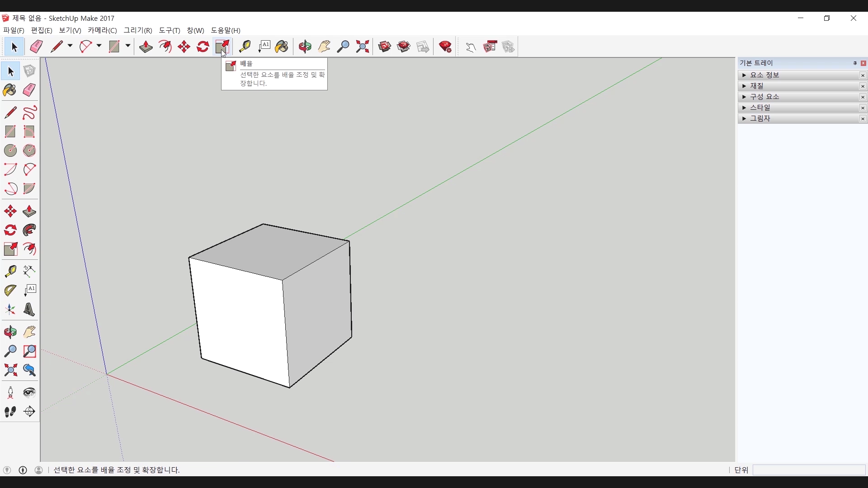The width and height of the screenshot is (868, 488).
Task: Open the line tool dropdown arrow
Action: (x=70, y=46)
